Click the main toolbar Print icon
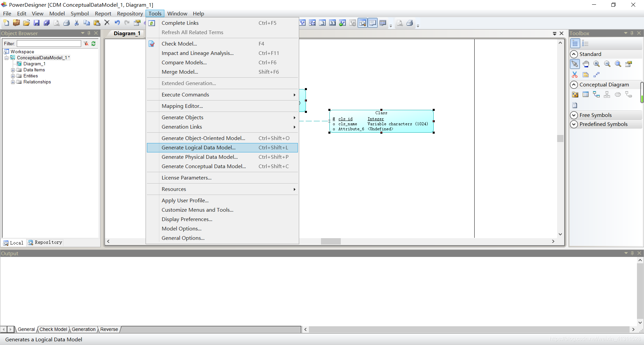This screenshot has width=644, height=345. pos(66,23)
